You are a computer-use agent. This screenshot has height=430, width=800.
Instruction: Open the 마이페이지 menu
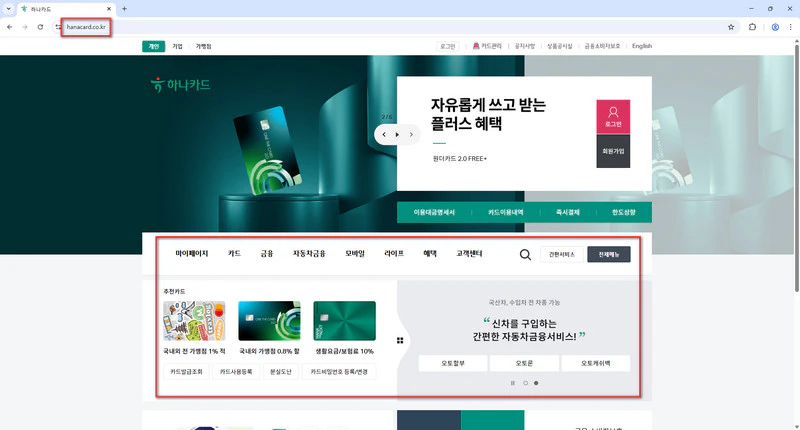[192, 254]
